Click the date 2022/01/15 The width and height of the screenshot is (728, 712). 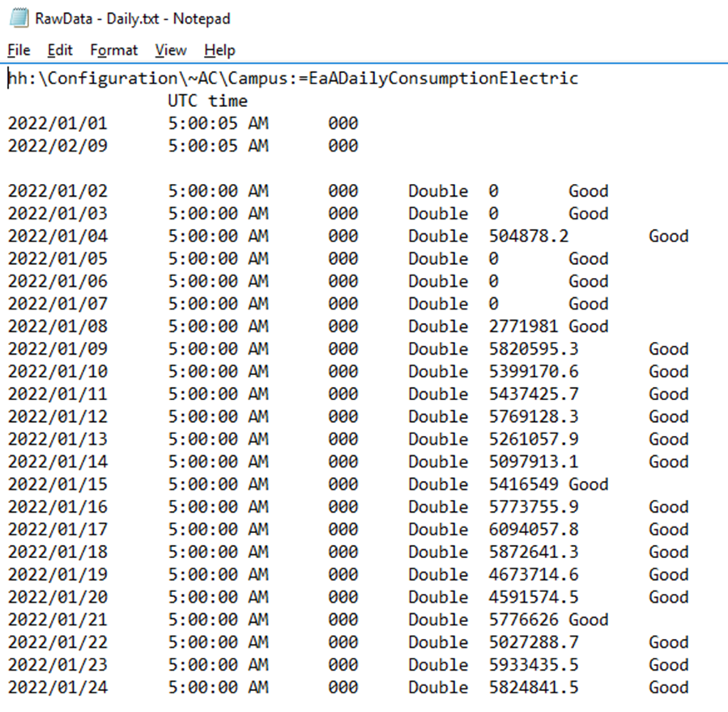(57, 484)
